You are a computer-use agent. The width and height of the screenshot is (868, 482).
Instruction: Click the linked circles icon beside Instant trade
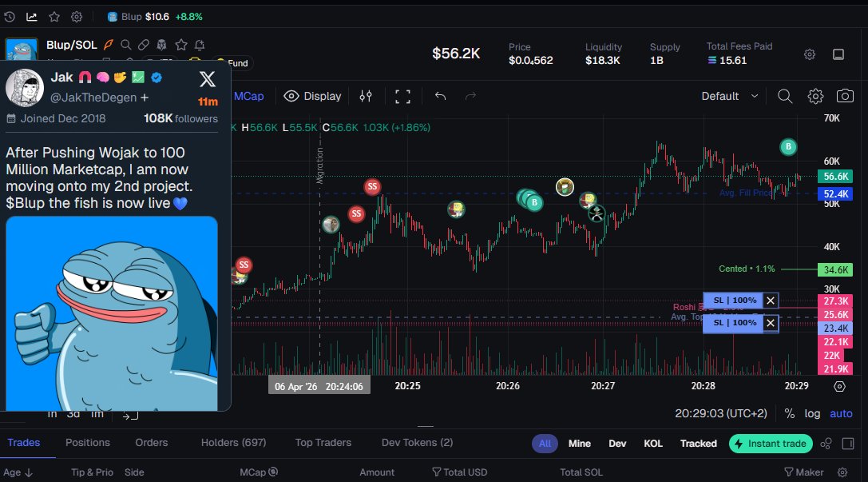pyautogui.click(x=826, y=443)
